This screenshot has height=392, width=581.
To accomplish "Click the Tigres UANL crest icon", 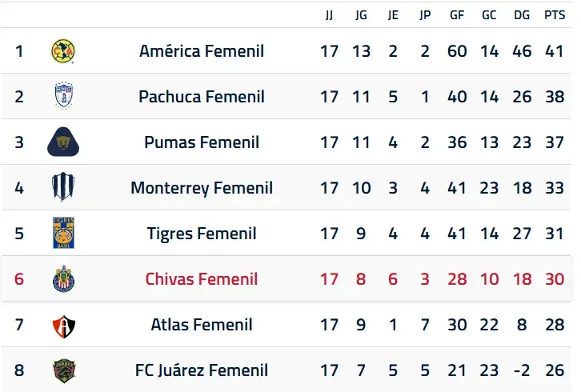I will click(64, 233).
